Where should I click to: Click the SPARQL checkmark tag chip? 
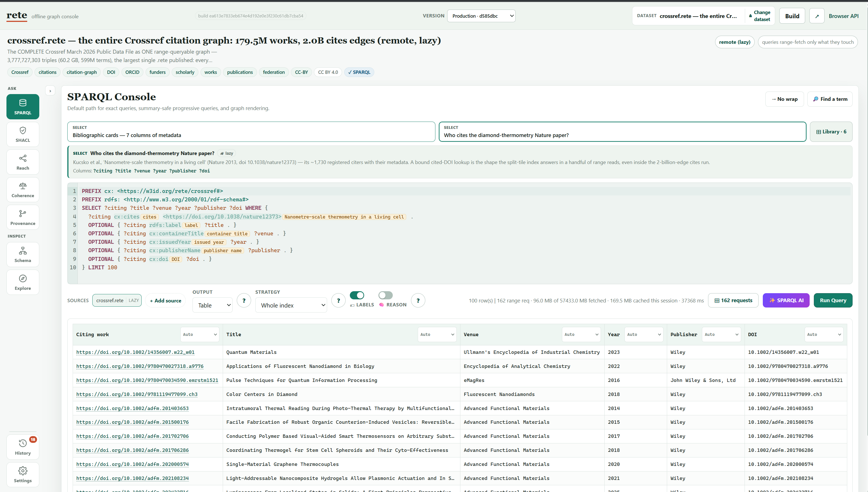point(359,72)
